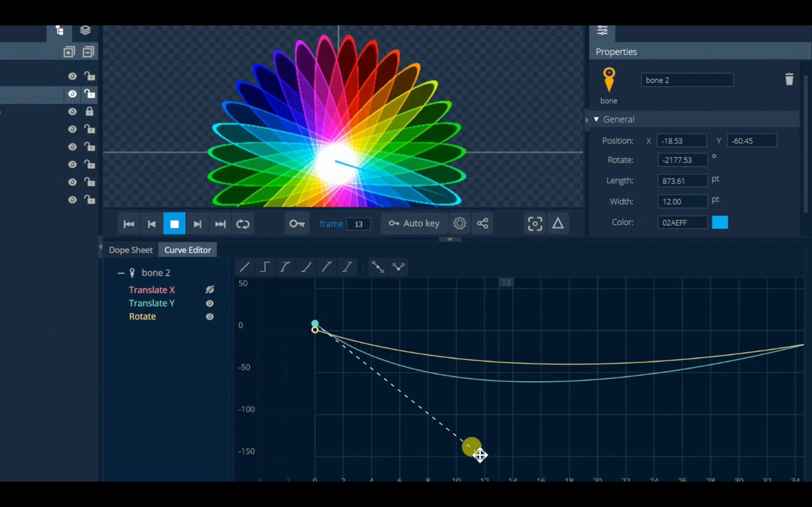This screenshot has width=812, height=507.
Task: Toggle the Auto key button
Action: [414, 223]
